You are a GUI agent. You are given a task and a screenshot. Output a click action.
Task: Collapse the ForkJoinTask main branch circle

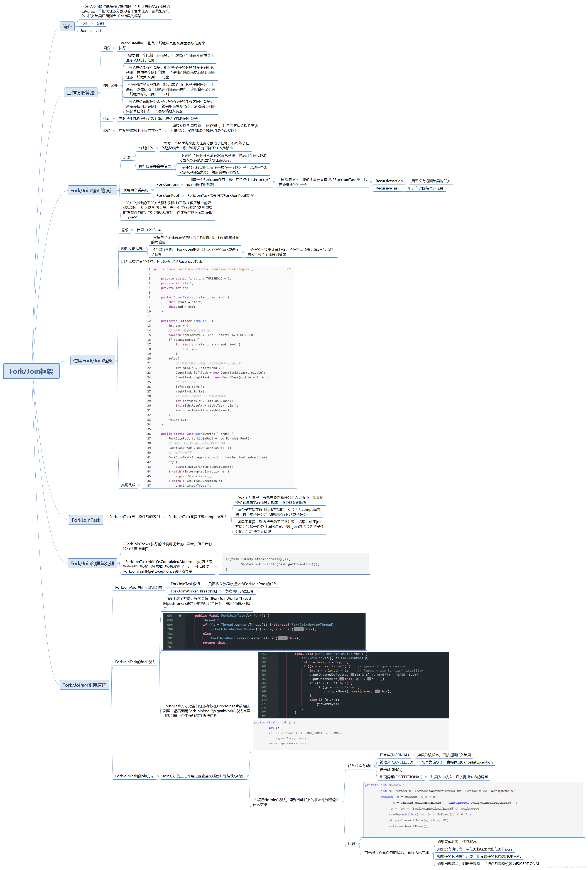[x=105, y=520]
